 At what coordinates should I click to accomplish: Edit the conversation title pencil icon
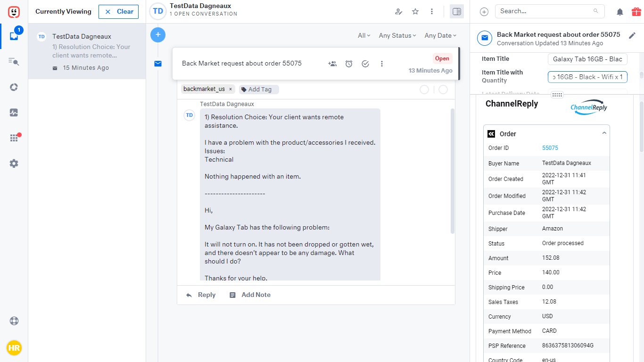pos(632,36)
